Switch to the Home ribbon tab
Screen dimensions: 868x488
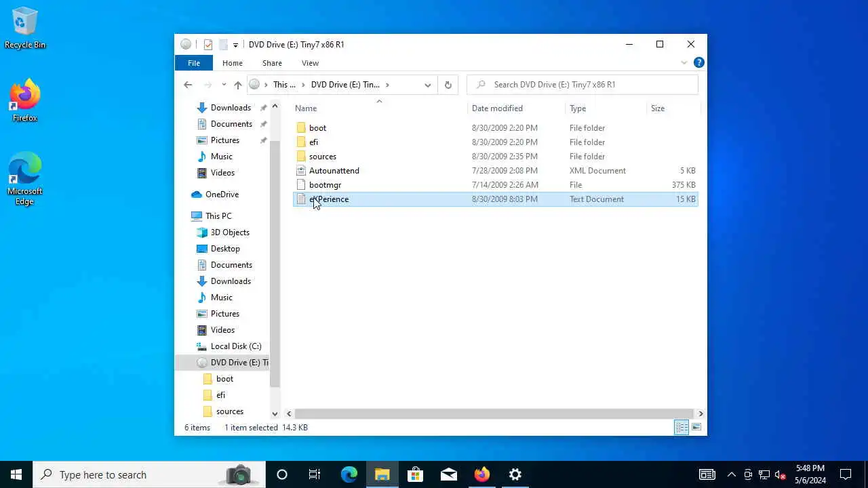coord(233,63)
